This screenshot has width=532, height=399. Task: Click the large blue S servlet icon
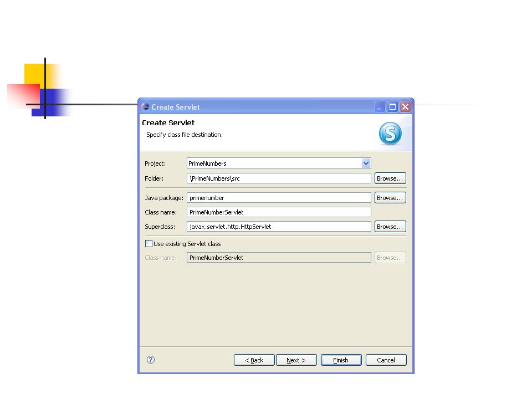pyautogui.click(x=390, y=134)
